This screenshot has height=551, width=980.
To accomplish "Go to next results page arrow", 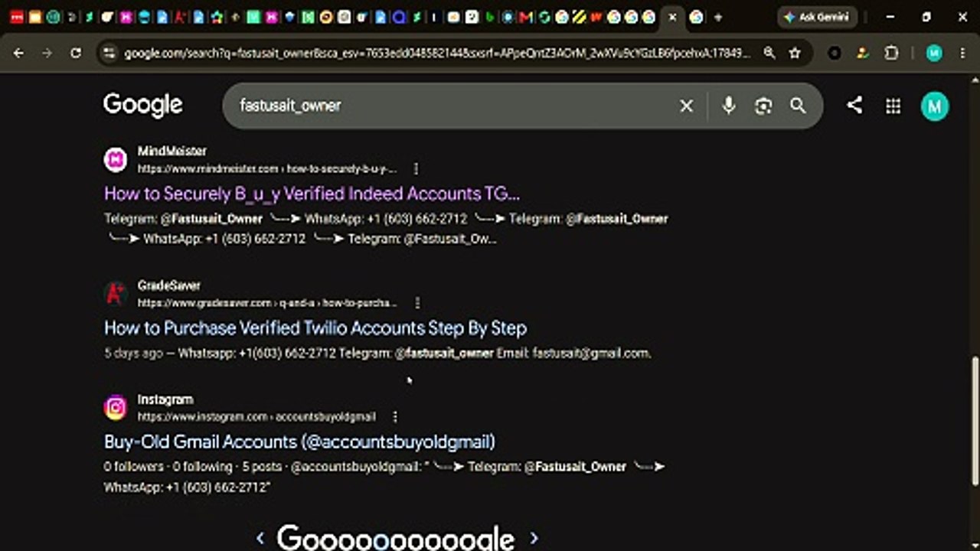I will pyautogui.click(x=534, y=538).
